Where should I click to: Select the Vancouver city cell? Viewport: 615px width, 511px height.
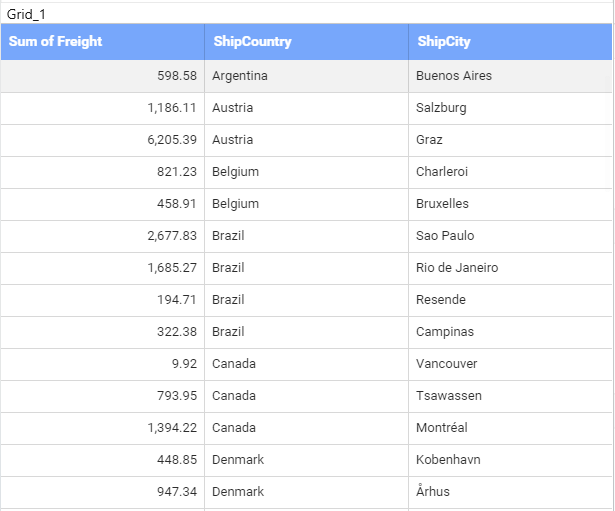[x=447, y=364]
